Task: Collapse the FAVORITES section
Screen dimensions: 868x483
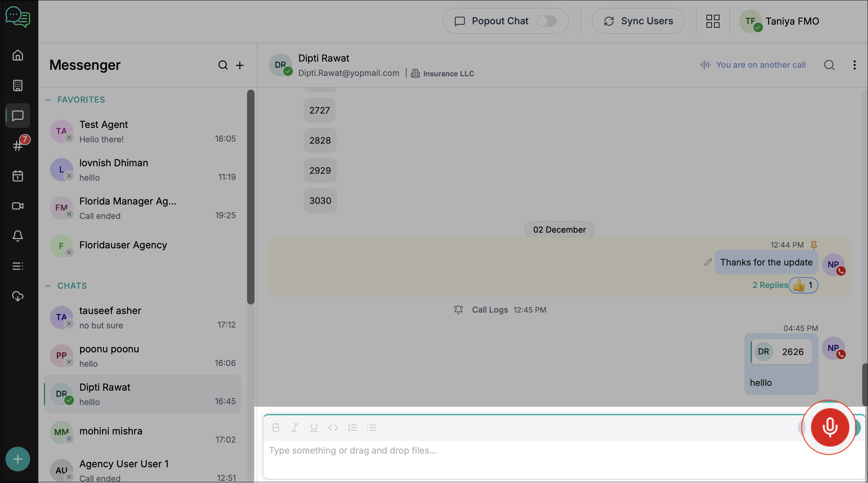Action: pyautogui.click(x=48, y=100)
